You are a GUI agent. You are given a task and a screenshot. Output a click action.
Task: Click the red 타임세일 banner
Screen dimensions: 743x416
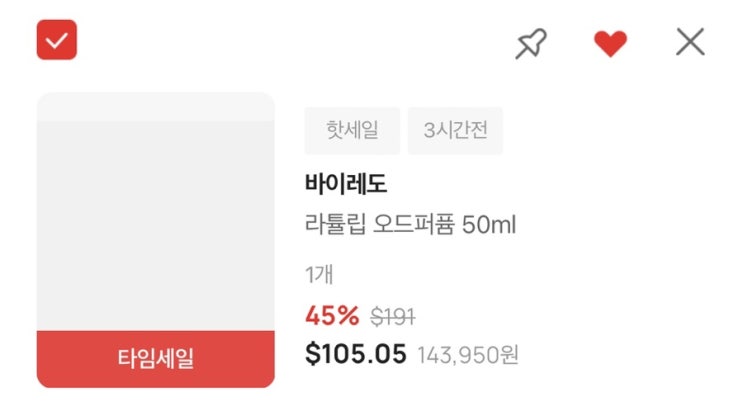pos(155,359)
